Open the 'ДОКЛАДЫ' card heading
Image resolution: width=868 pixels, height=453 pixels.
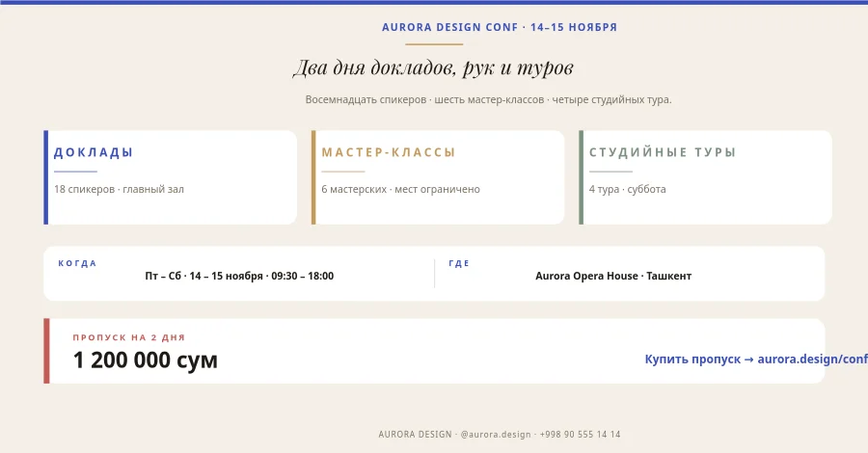pos(94,152)
